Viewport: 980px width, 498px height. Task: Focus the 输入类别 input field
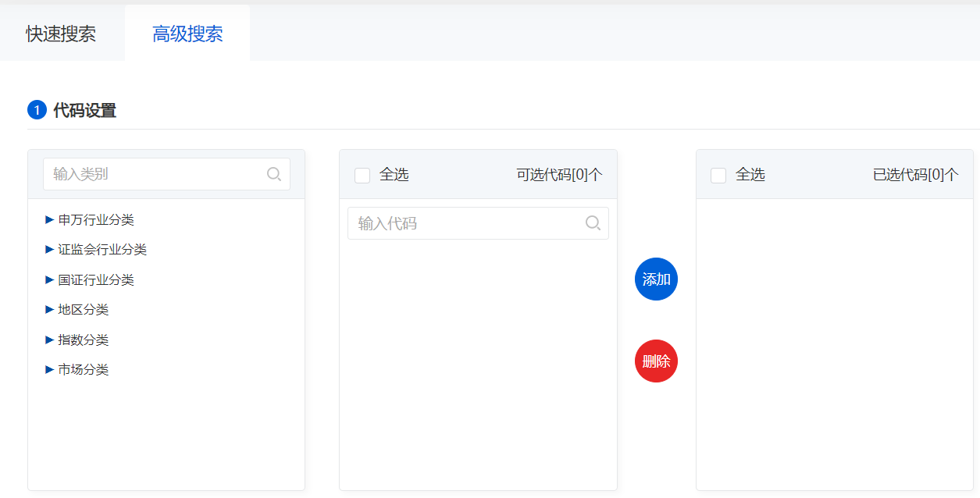coord(166,174)
